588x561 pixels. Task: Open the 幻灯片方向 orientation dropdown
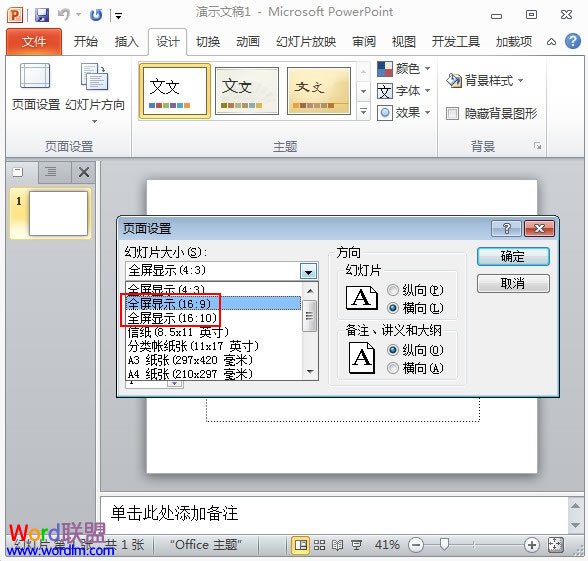94,93
